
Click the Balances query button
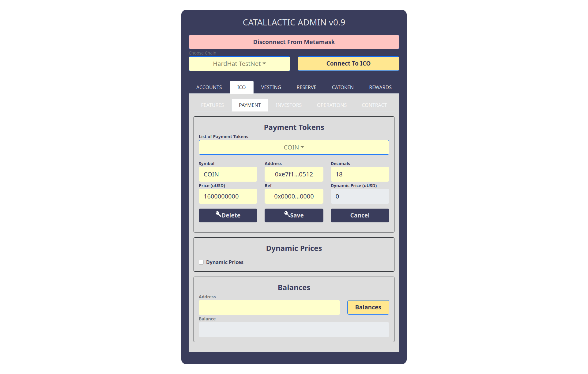(368, 307)
